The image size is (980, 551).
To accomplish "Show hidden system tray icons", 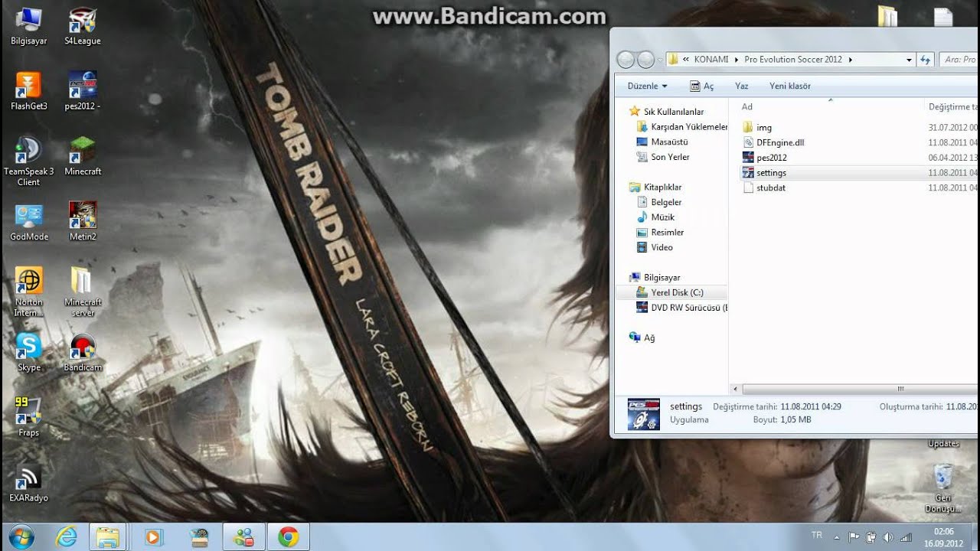I will (836, 537).
